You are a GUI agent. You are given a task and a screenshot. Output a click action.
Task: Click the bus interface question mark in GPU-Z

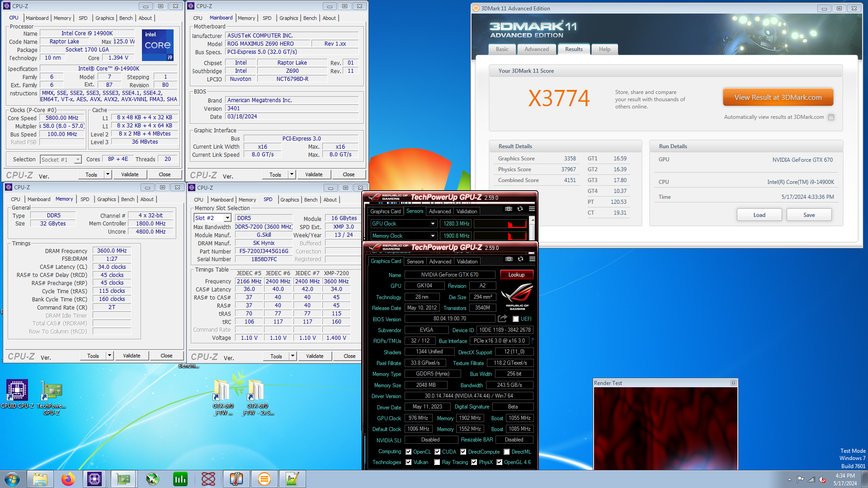click(x=532, y=341)
